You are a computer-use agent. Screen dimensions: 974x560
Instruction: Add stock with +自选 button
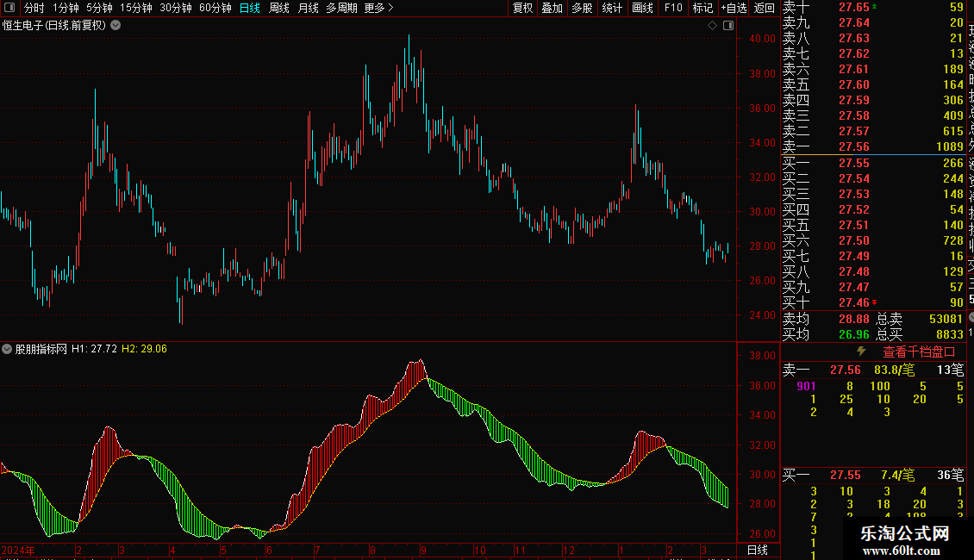[734, 8]
